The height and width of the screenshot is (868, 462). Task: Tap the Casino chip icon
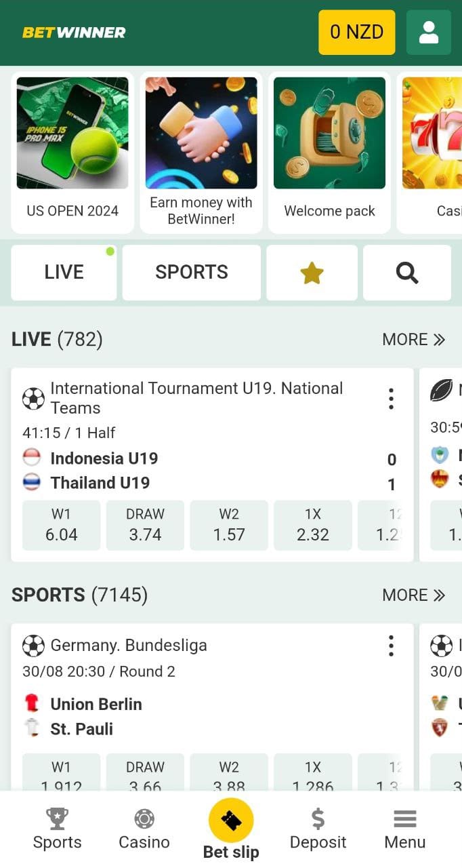pos(144,819)
